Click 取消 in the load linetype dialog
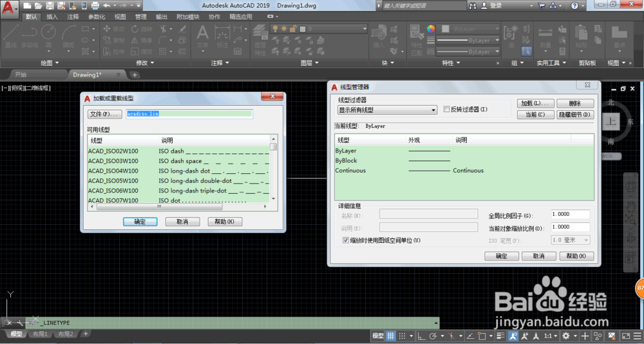The width and height of the screenshot is (644, 344). point(182,222)
